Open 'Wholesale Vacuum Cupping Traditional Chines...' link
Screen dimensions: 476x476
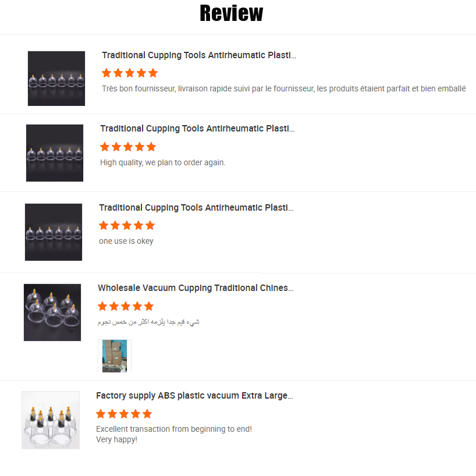[x=196, y=288]
